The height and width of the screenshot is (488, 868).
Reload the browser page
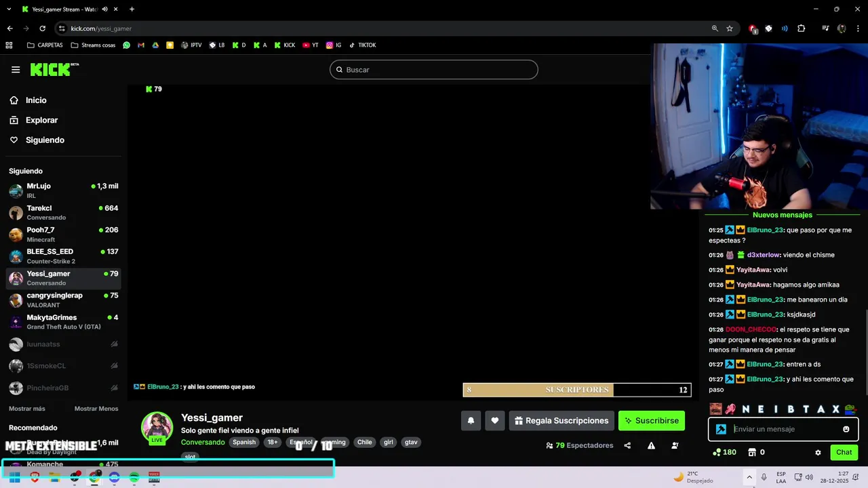42,28
